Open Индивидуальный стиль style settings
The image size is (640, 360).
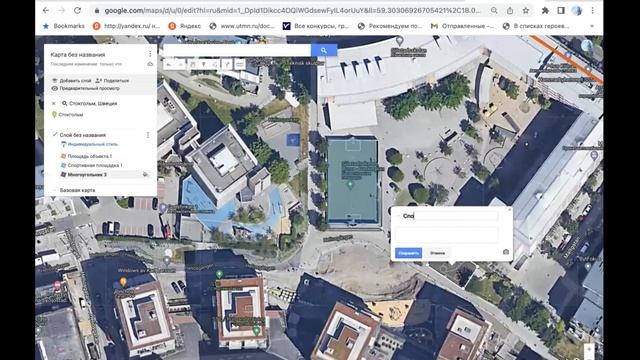[x=89, y=144]
